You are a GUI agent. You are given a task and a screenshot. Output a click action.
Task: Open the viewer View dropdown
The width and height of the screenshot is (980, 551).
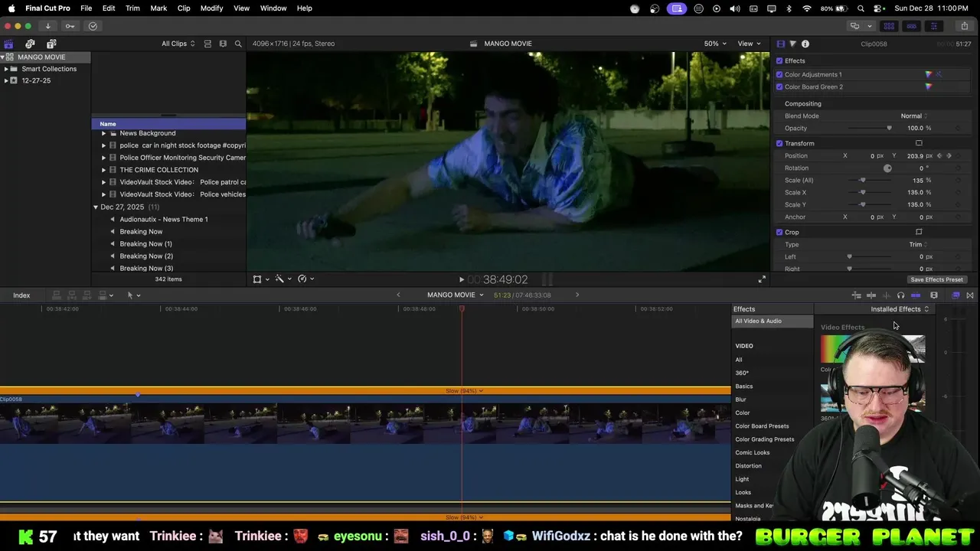pyautogui.click(x=749, y=44)
